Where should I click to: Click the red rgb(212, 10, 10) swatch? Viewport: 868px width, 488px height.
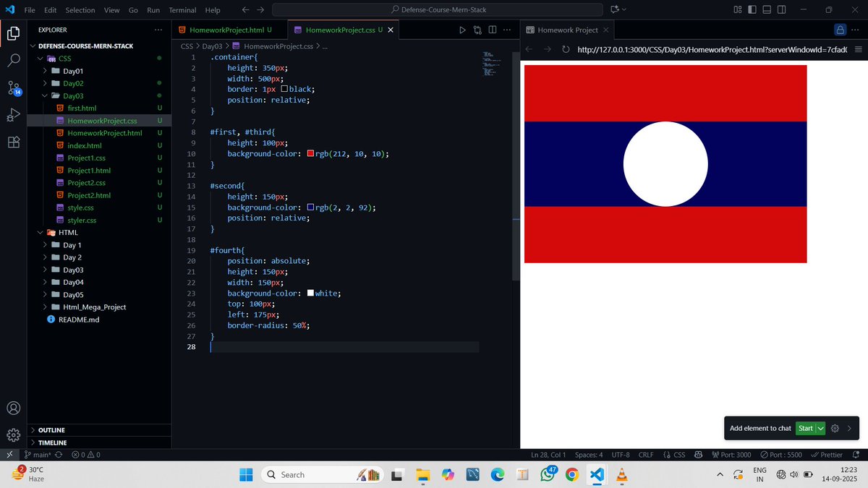[311, 154]
